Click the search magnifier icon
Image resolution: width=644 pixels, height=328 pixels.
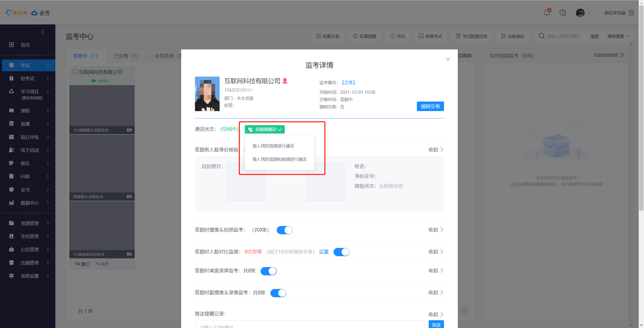click(x=541, y=36)
